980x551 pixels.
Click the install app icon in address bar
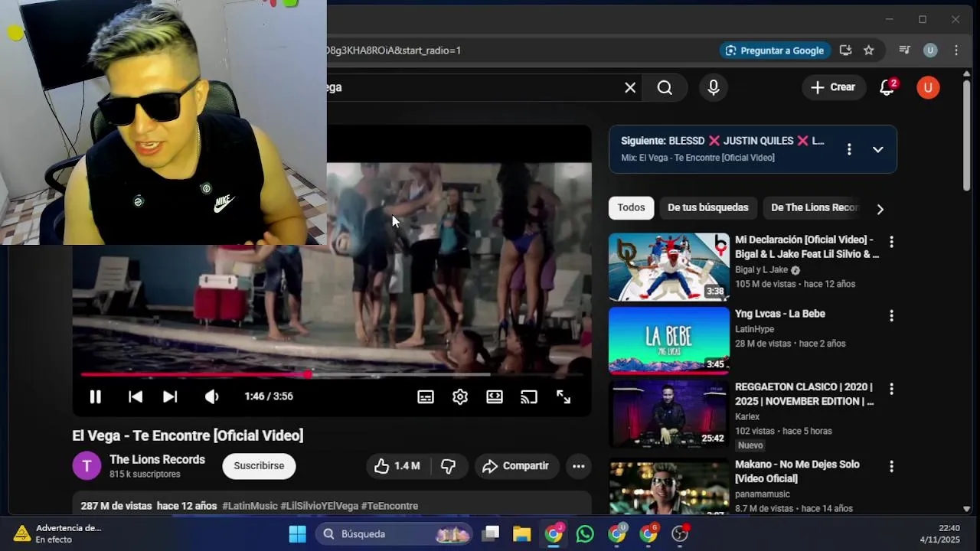(x=845, y=51)
